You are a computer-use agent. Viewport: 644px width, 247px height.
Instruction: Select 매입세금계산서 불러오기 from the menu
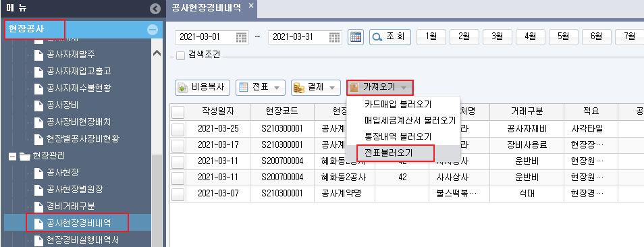(410, 121)
